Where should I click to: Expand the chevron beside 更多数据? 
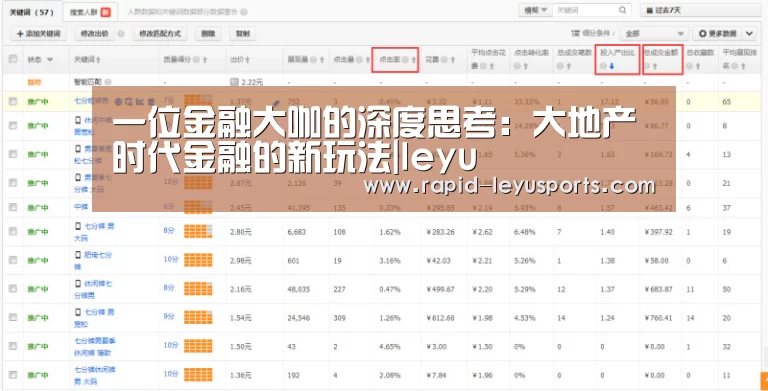point(749,33)
